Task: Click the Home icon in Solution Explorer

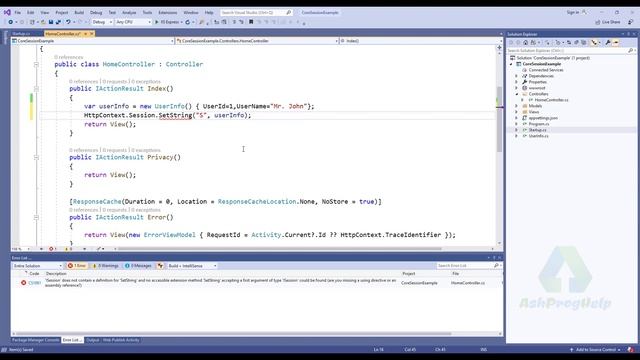Action: [x=525, y=42]
